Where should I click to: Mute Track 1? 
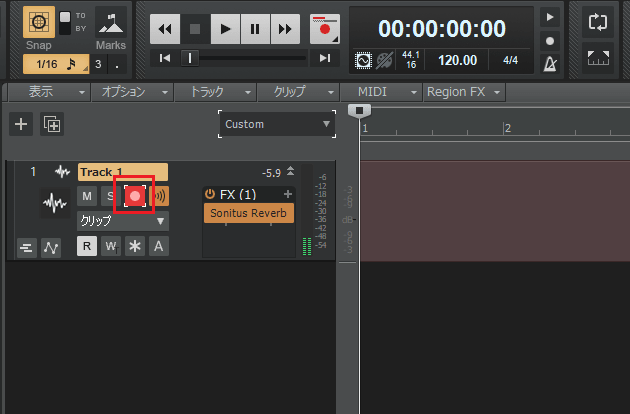click(87, 196)
